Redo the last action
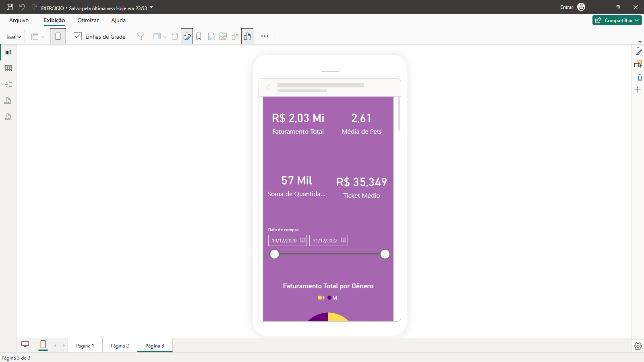644x362 pixels. point(34,7)
